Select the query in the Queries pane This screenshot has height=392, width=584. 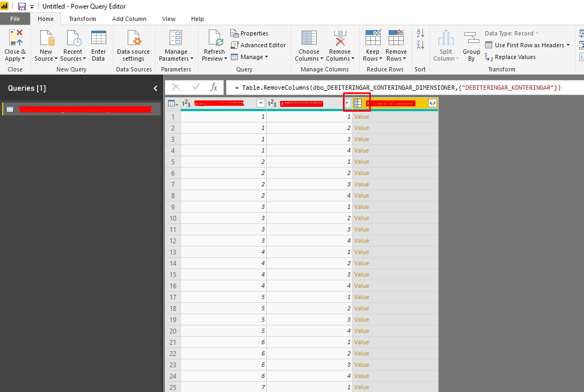[x=82, y=109]
